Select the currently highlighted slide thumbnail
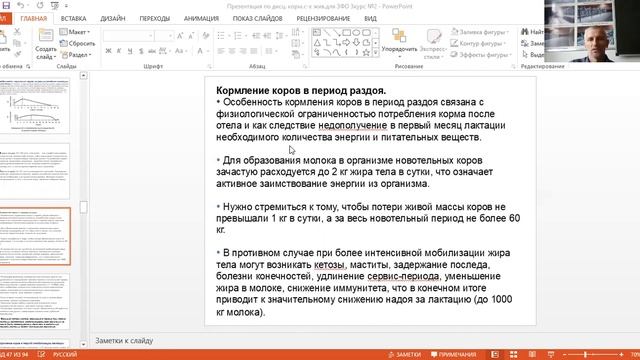 click(x=35, y=236)
